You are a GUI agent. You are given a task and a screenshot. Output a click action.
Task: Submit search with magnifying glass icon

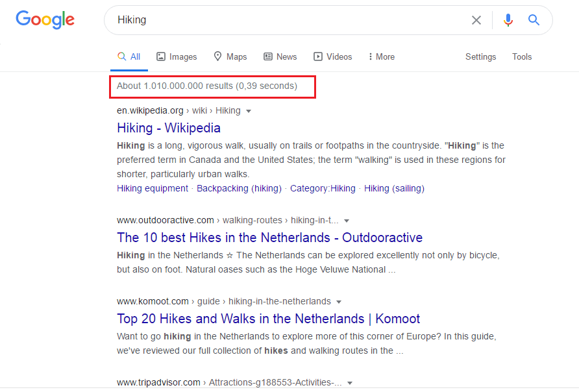(x=534, y=20)
